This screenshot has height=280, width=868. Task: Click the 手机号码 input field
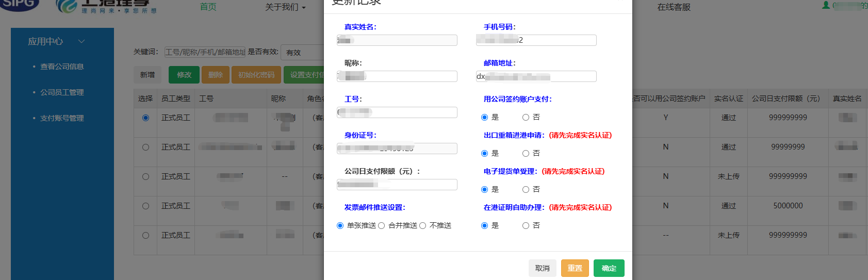[536, 40]
